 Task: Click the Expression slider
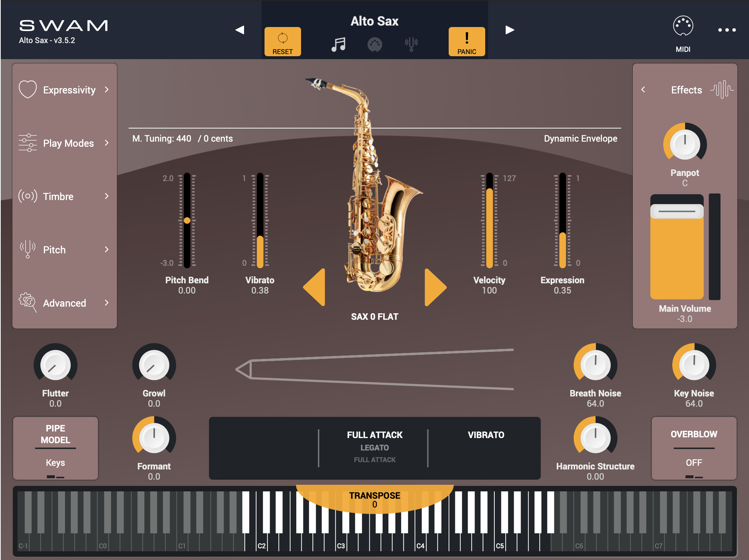(x=562, y=220)
